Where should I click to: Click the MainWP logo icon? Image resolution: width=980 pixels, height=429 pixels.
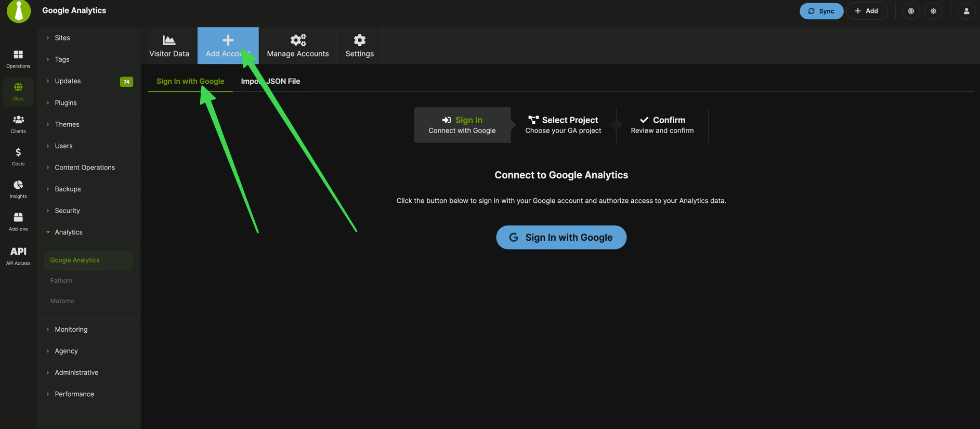tap(19, 11)
